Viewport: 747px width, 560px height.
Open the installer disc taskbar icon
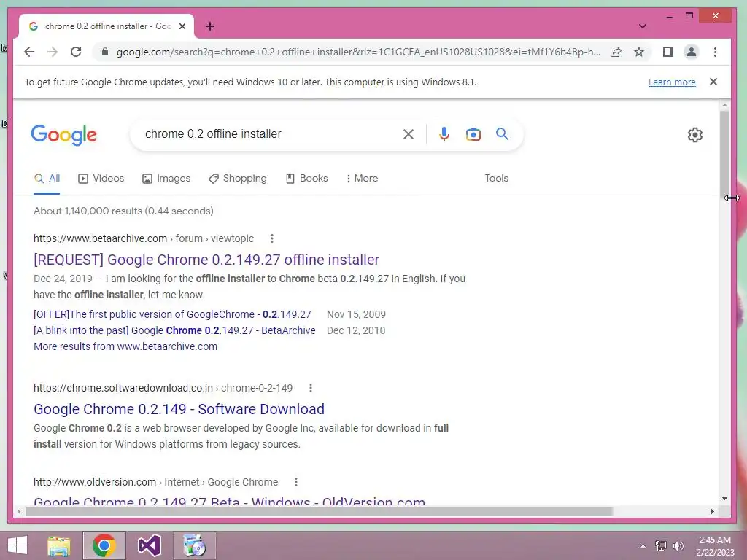coord(194,545)
